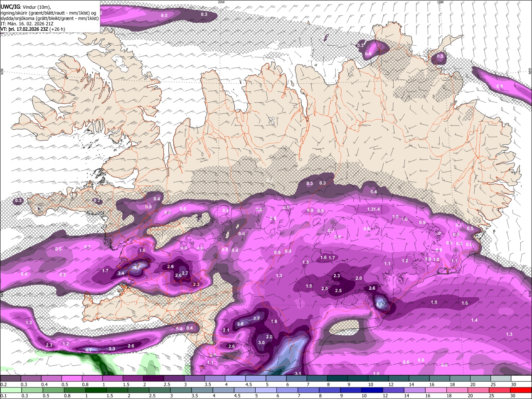532x399 pixels.
Task: Click the '1.4' value on the map
Action: coord(475,320)
